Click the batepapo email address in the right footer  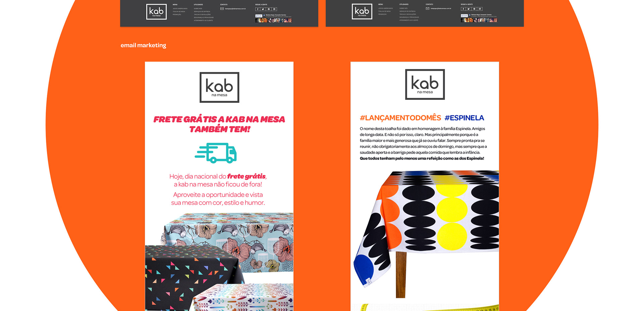coord(441,8)
